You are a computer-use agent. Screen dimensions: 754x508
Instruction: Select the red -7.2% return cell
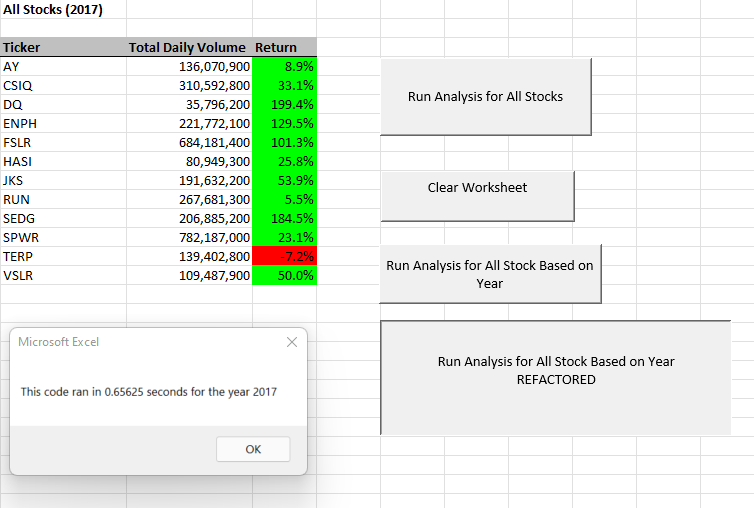tap(284, 256)
